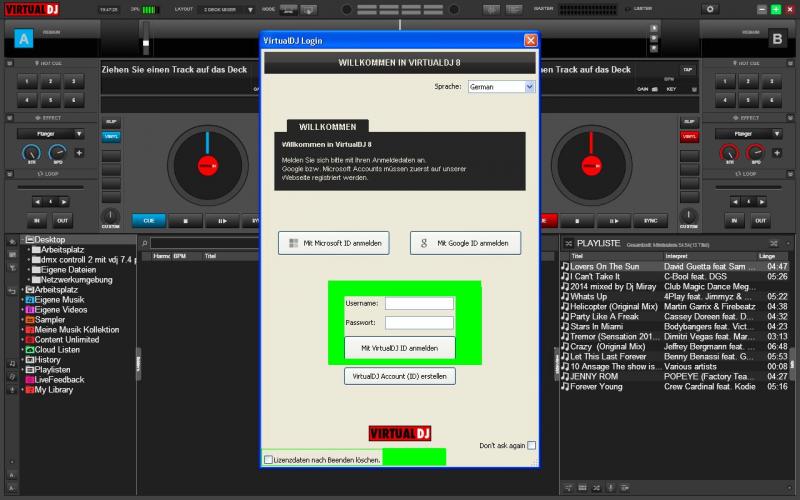Image resolution: width=800 pixels, height=500 pixels.
Task: Double loop length arrow on deck B
Action: pyautogui.click(x=761, y=202)
